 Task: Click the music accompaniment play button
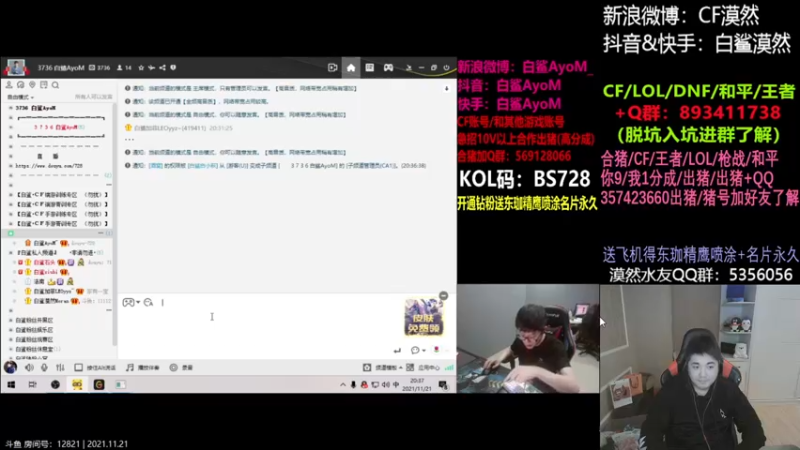coord(142,367)
